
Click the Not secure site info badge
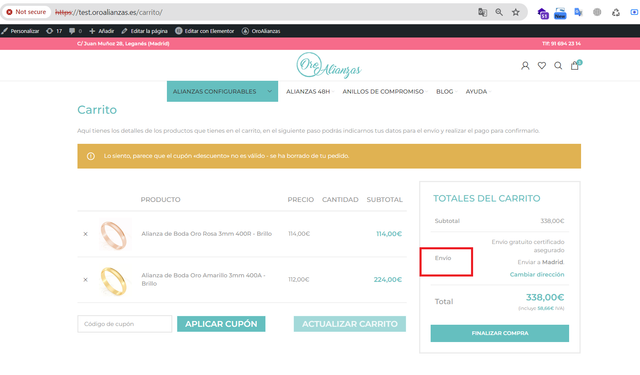(27, 12)
